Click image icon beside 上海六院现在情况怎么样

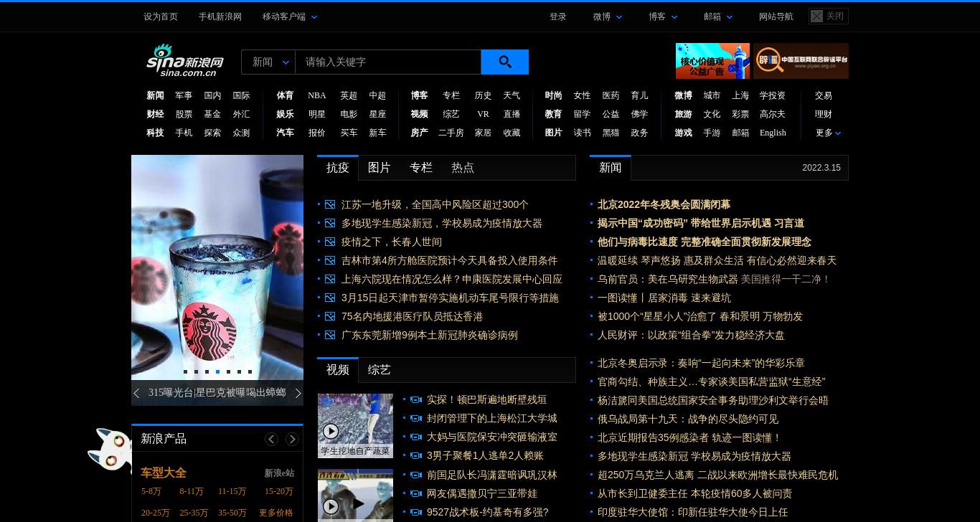[330, 279]
